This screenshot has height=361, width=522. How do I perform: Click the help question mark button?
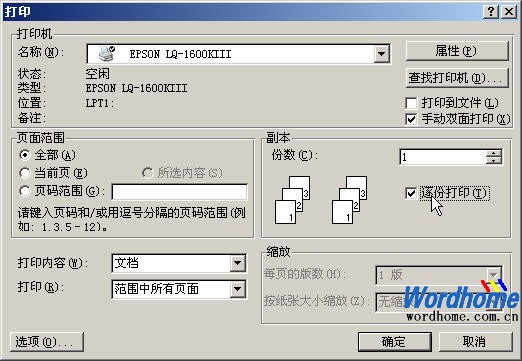(x=491, y=12)
